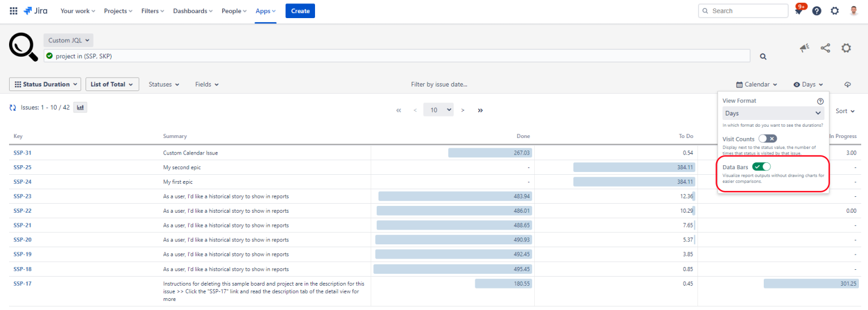
Task: Refresh the issues list
Action: pos(13,107)
